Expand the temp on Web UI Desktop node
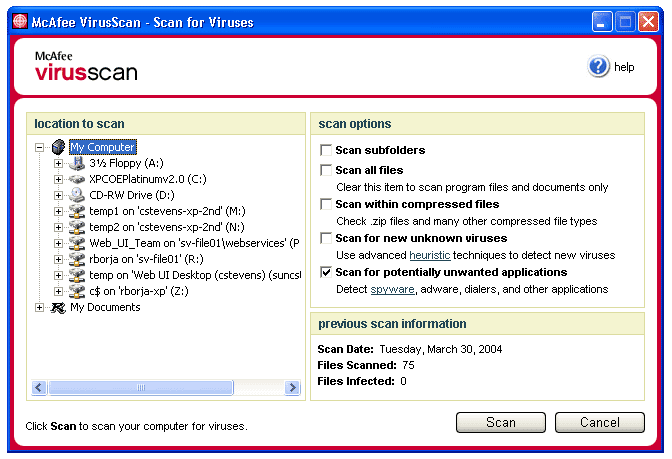672x459 pixels. pos(58,275)
